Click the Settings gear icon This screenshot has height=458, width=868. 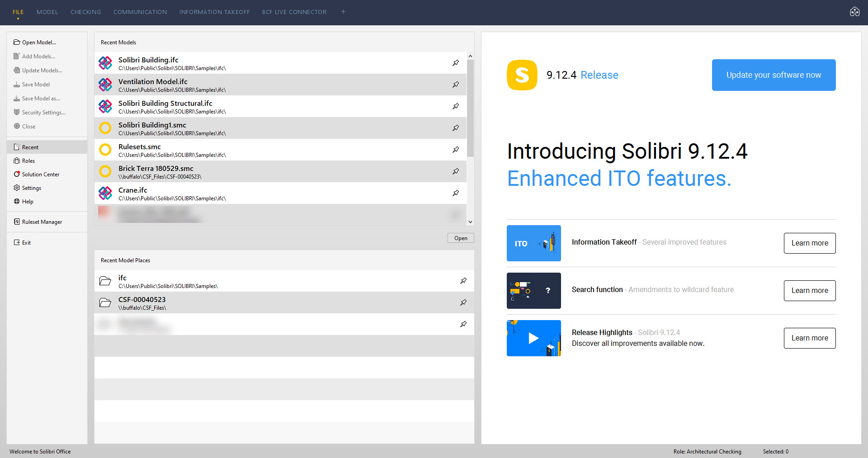(x=17, y=188)
